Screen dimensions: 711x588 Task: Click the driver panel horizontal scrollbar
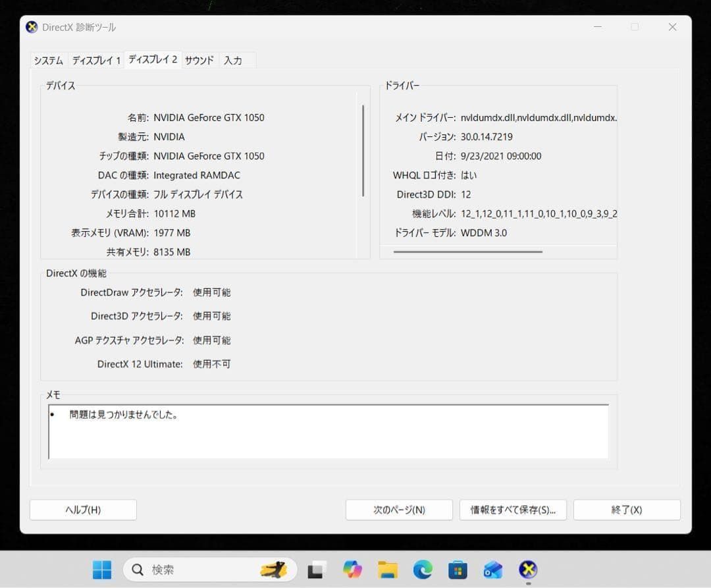467,252
